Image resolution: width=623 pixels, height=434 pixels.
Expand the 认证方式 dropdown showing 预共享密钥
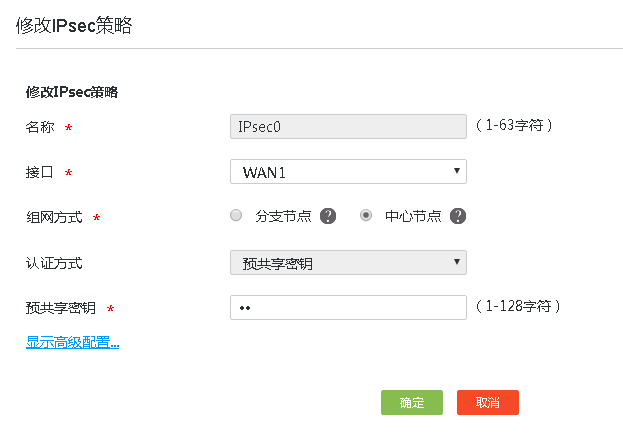pos(348,262)
